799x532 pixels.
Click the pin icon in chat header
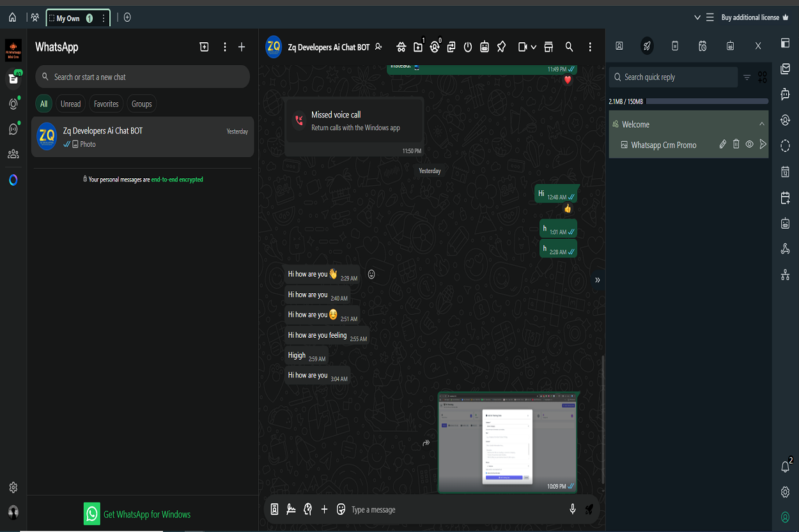tap(502, 47)
